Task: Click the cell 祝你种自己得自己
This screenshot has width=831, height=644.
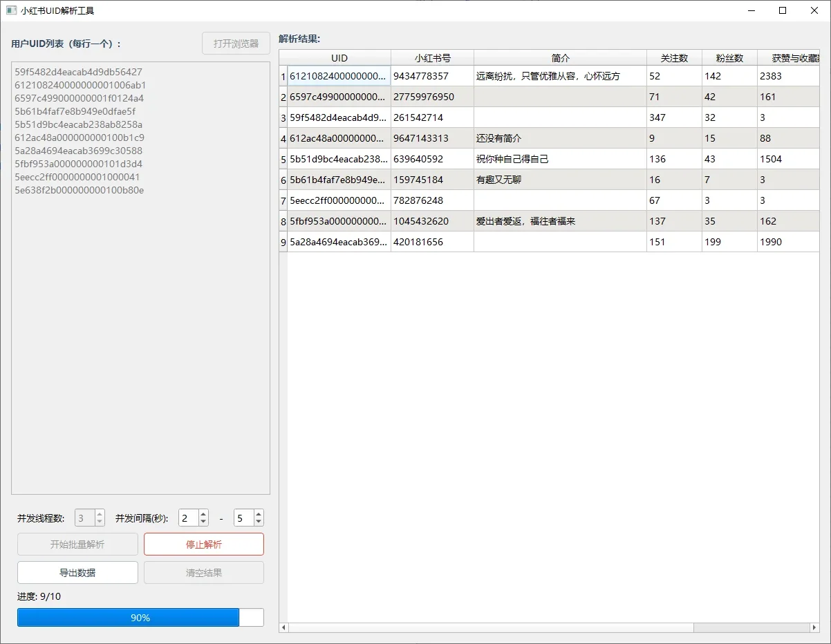Action: tap(560, 159)
